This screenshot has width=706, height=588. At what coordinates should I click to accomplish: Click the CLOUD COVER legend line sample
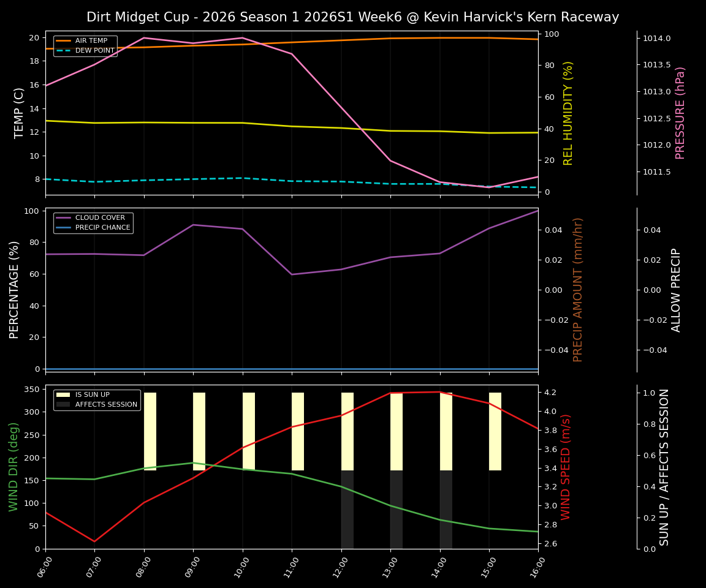63,217
